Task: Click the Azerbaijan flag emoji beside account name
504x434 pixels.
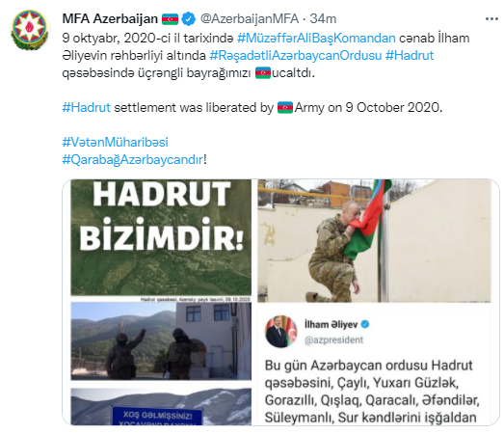Action: pos(170,19)
